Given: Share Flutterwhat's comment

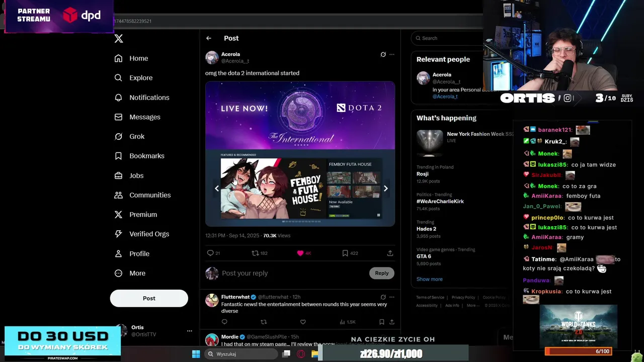Looking at the screenshot, I should tap(392, 322).
